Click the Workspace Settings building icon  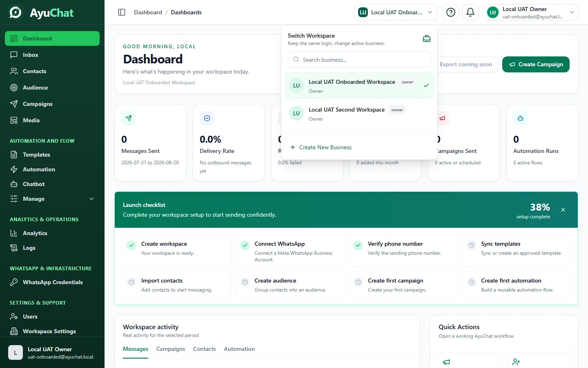14,331
